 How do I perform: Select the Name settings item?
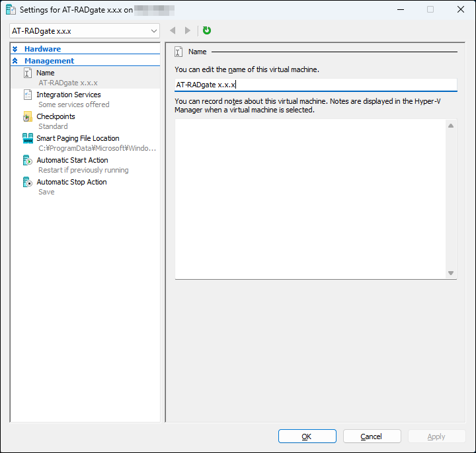click(46, 73)
